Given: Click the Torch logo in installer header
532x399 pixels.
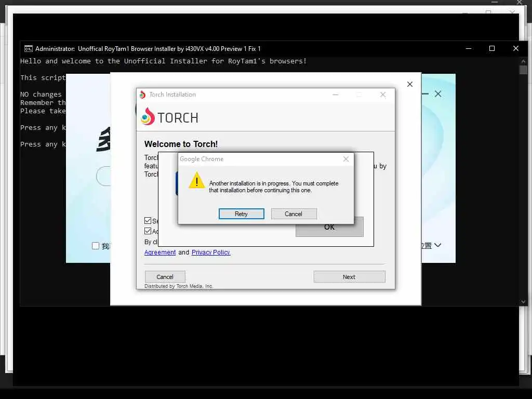Looking at the screenshot, I should click(x=169, y=117).
